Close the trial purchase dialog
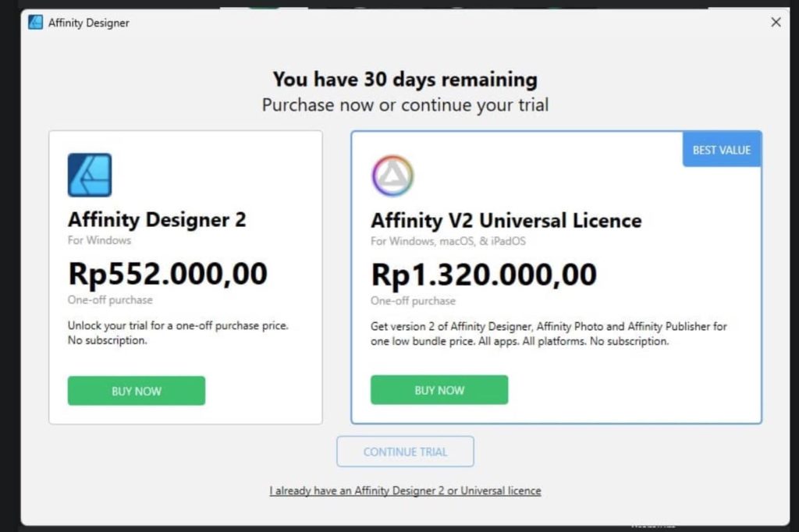This screenshot has height=532, width=799. click(x=776, y=23)
